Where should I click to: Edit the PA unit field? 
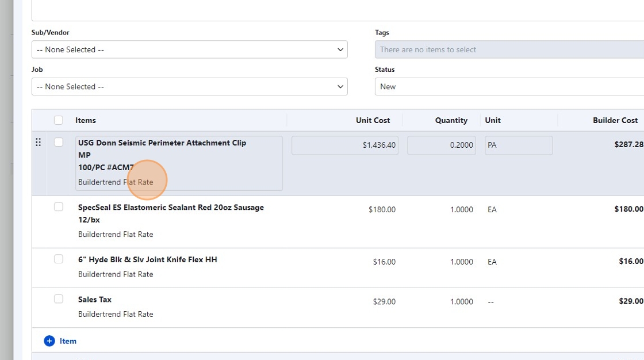coord(518,145)
